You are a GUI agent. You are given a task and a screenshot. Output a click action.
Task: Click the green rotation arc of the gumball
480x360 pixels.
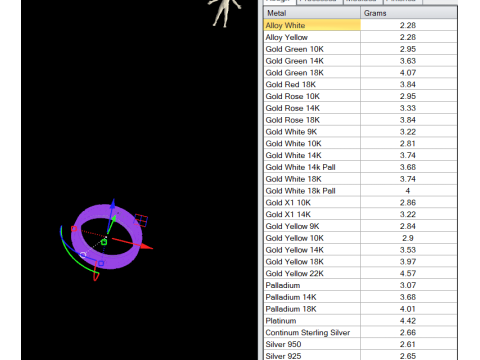[x=75, y=259]
